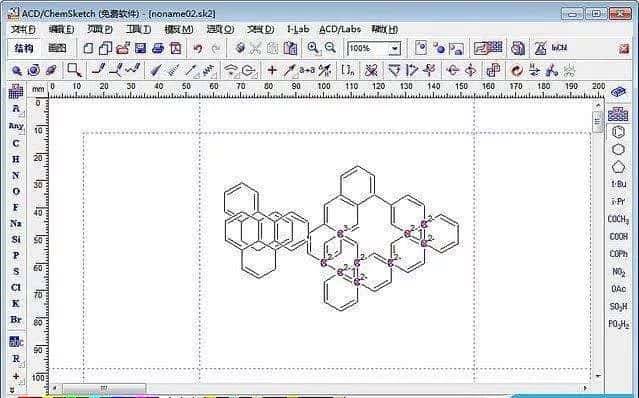
Task: Pick the COOH radical button
Action: click(x=618, y=236)
